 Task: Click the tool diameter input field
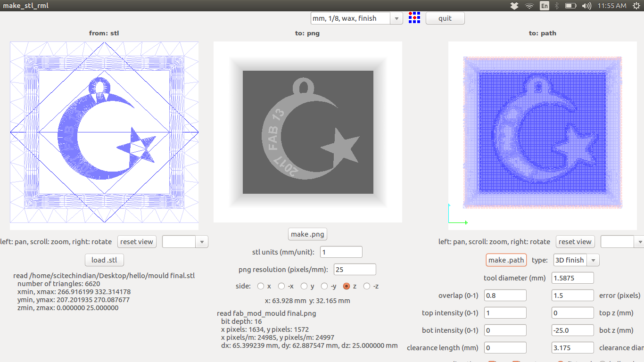pyautogui.click(x=572, y=278)
